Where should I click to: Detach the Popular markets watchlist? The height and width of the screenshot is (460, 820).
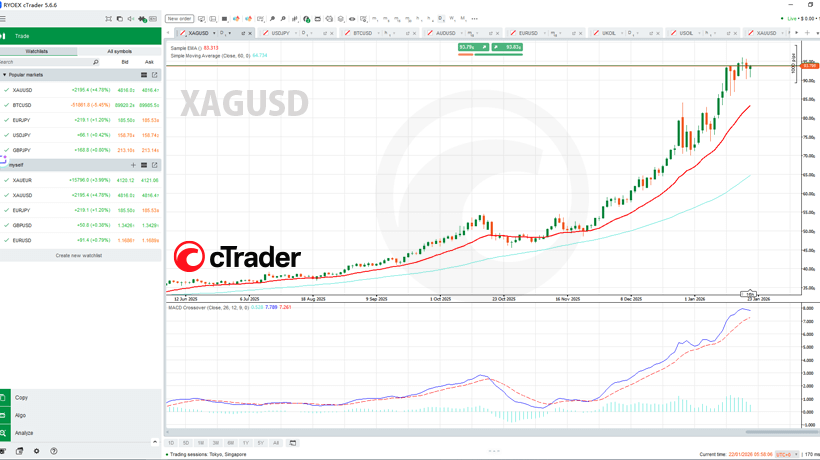155,75
